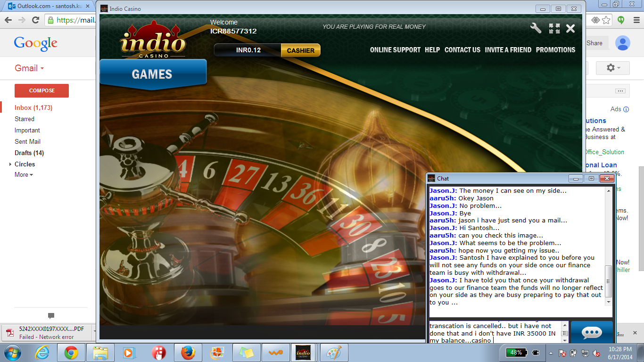
Task: Minimize the Chat window
Action: coord(575,179)
